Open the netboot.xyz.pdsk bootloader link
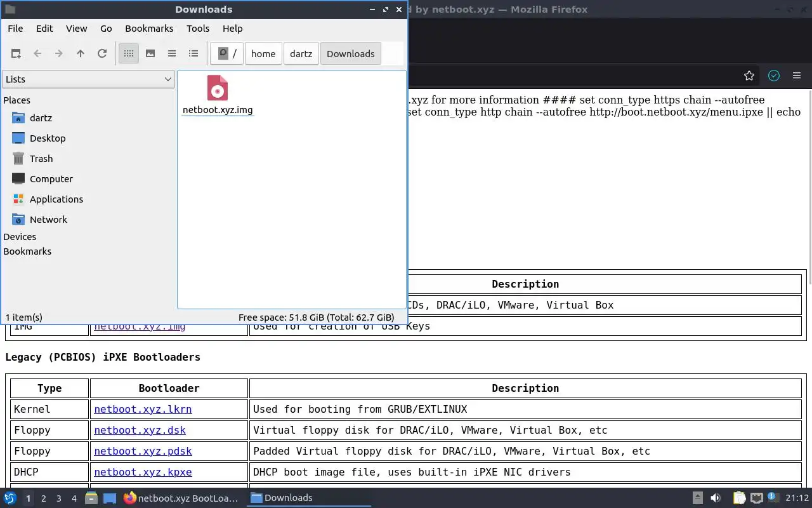812x508 pixels. [x=143, y=451]
